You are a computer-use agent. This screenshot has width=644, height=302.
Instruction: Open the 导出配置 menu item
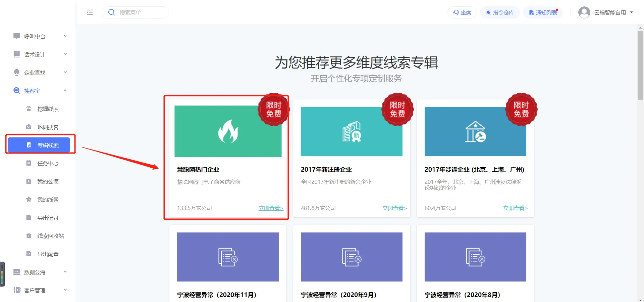point(48,254)
